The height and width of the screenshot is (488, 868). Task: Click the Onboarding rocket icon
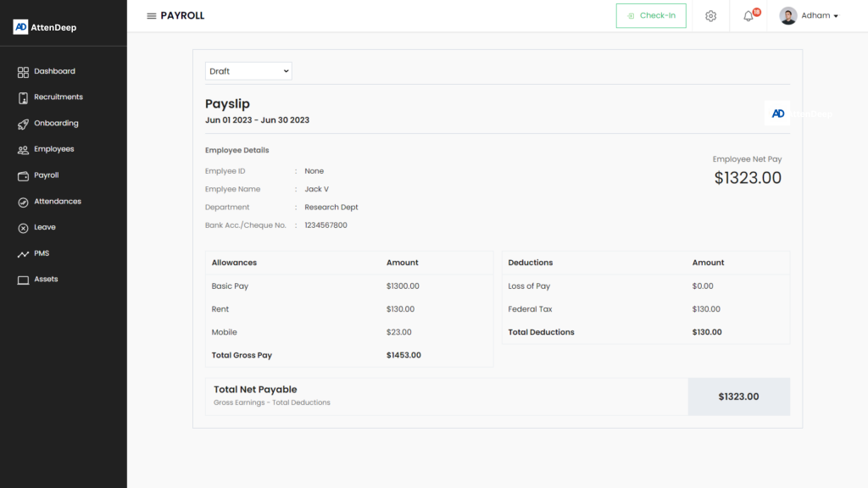click(23, 124)
